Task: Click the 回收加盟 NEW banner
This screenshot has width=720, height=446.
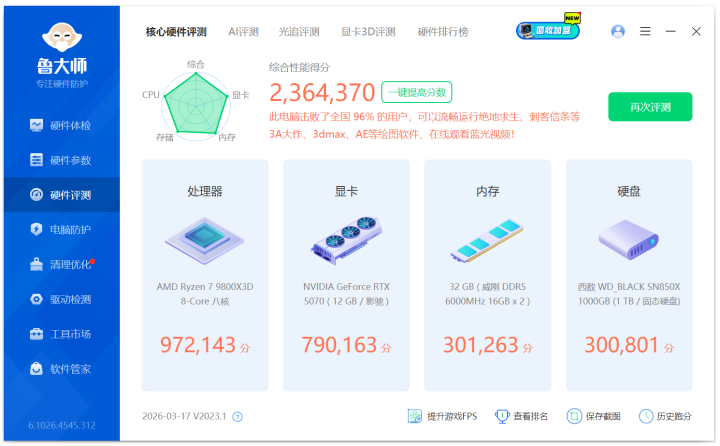Action: click(x=548, y=29)
